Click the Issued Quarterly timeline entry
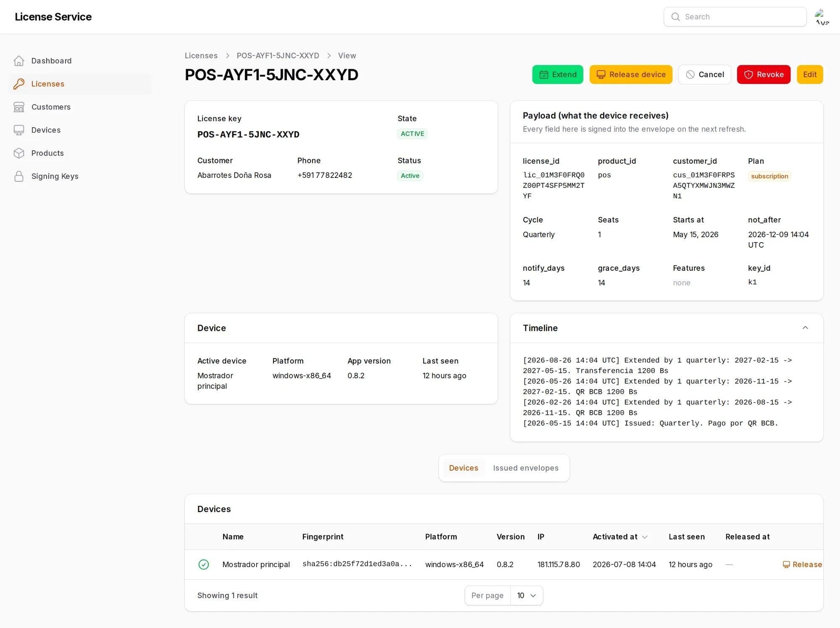The image size is (840, 628). (x=650, y=423)
